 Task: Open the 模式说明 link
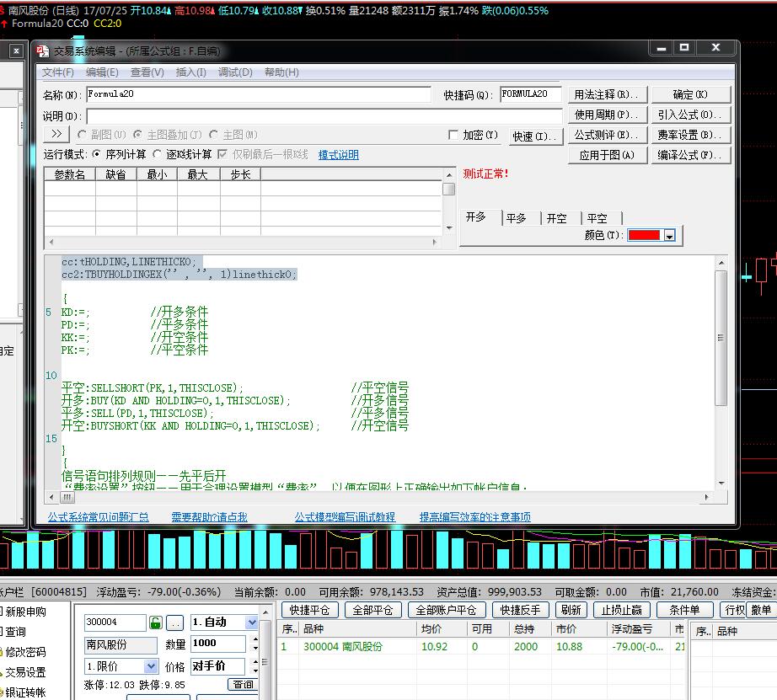[x=339, y=154]
